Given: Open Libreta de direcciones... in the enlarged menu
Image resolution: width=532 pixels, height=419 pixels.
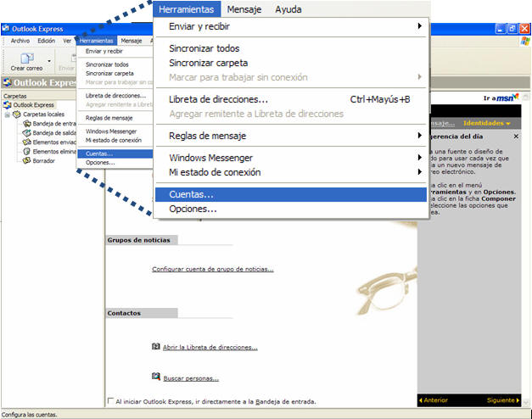Looking at the screenshot, I should [291, 99].
